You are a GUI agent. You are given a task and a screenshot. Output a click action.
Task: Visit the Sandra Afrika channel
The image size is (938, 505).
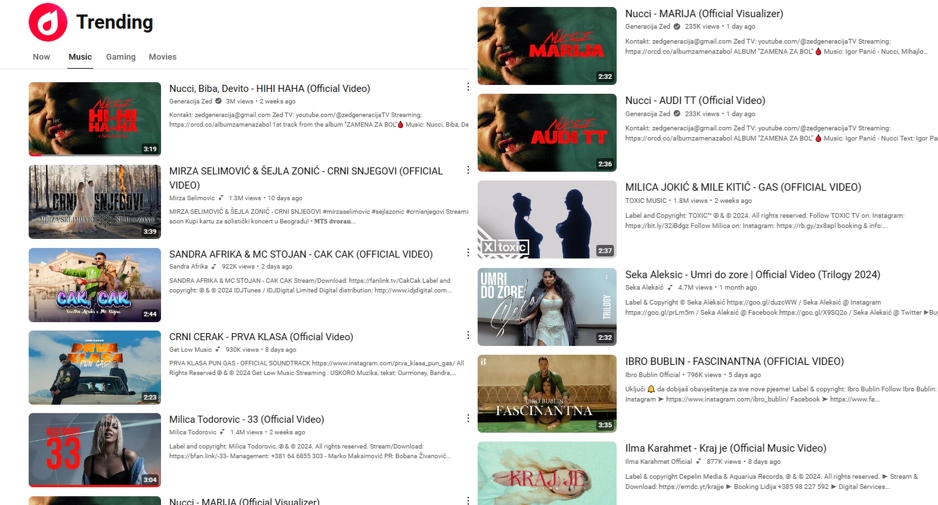(188, 267)
